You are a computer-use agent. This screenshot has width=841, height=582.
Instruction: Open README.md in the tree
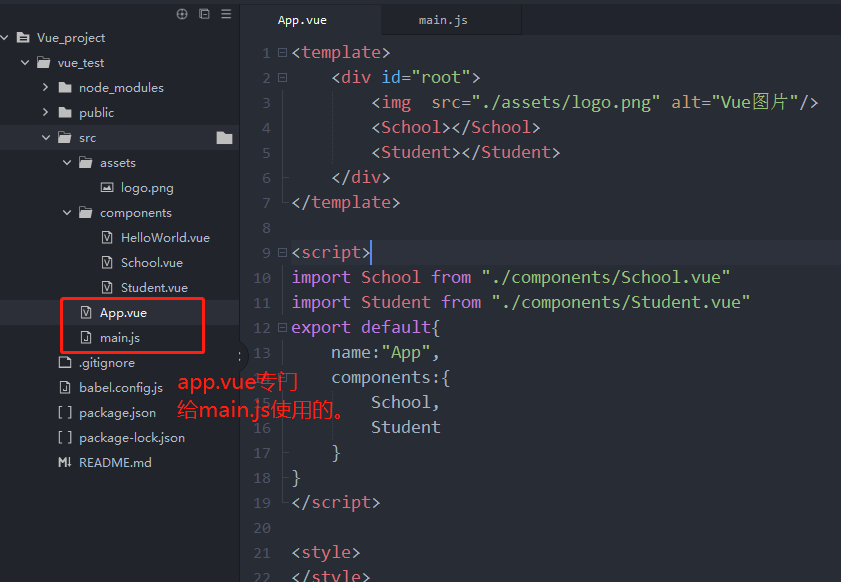click(115, 462)
